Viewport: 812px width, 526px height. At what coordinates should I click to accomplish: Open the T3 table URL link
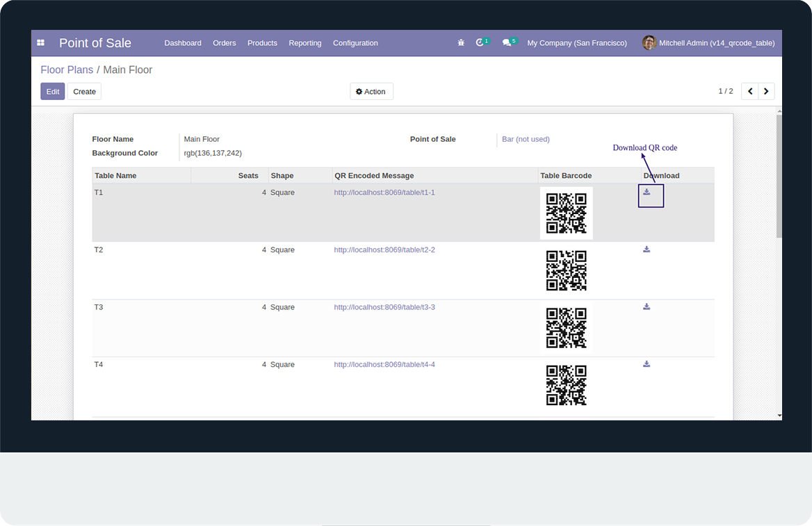(384, 308)
